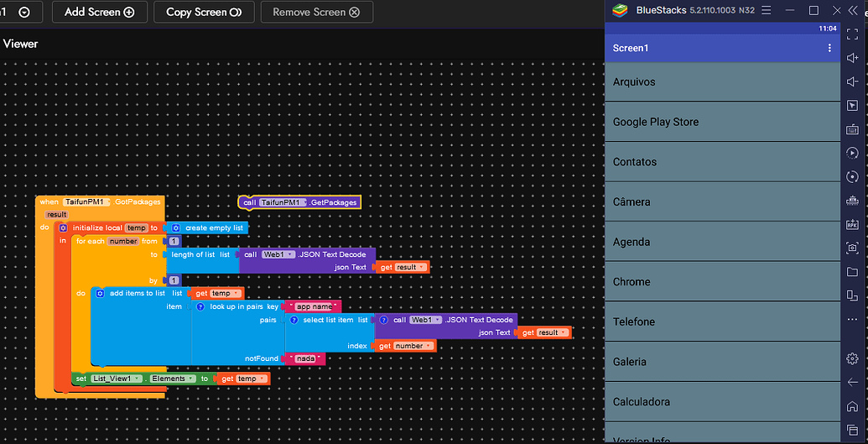Click mutator gear on create empty list block

coord(176,227)
